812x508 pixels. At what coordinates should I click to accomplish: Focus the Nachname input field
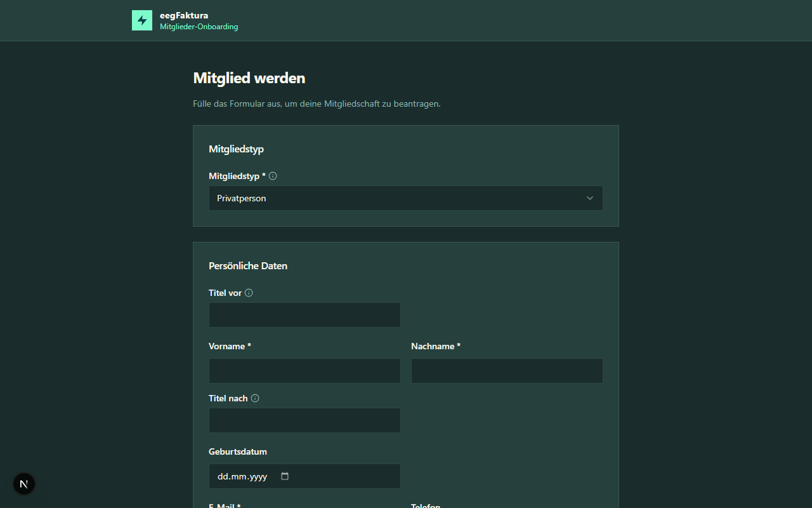507,371
